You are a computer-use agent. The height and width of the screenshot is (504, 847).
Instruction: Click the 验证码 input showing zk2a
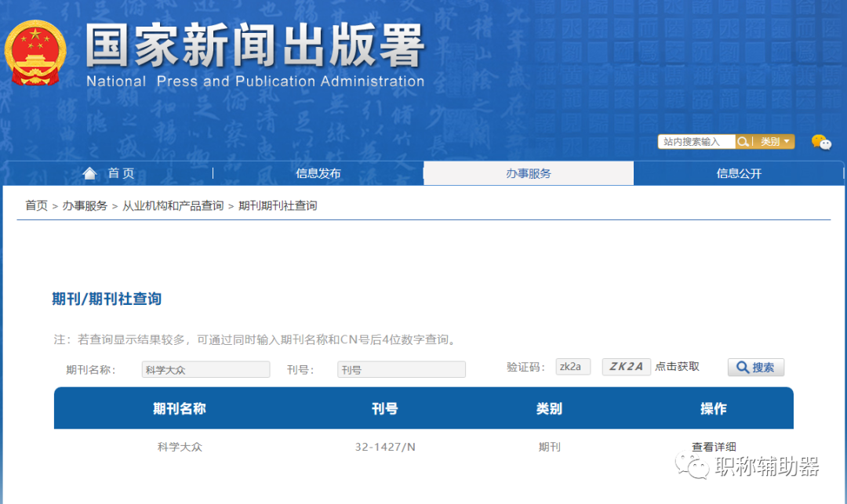[x=573, y=366]
